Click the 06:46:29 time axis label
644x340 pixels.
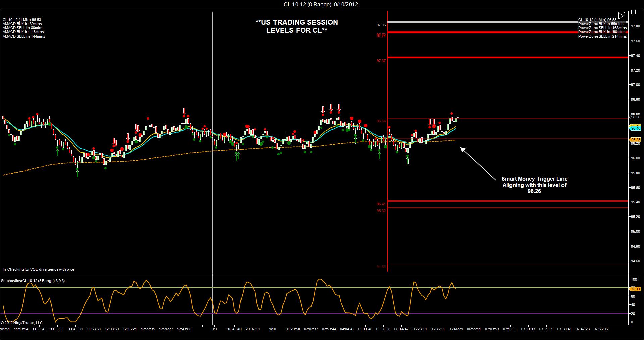[x=456, y=329]
